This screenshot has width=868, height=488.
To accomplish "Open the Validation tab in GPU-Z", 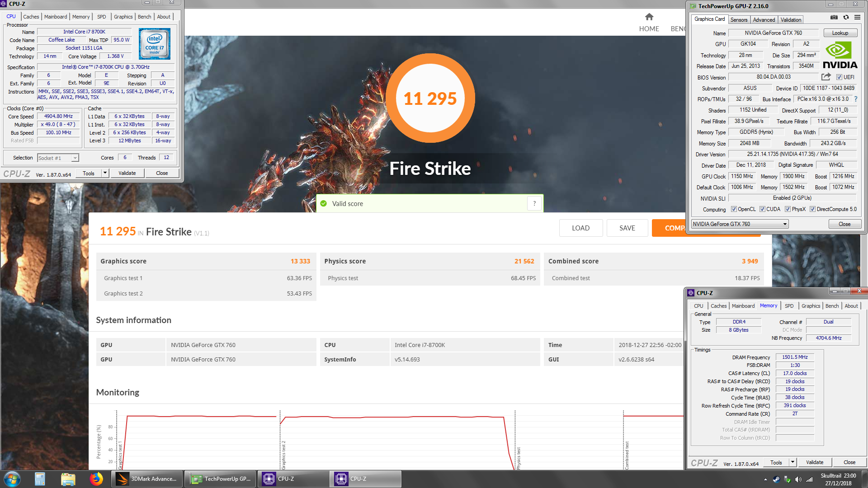I will [791, 20].
